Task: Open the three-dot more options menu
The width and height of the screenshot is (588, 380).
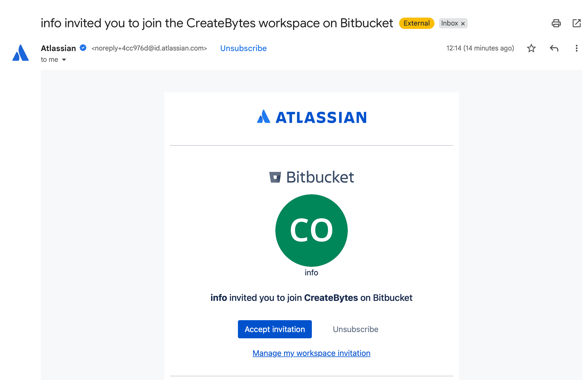Action: 576,48
